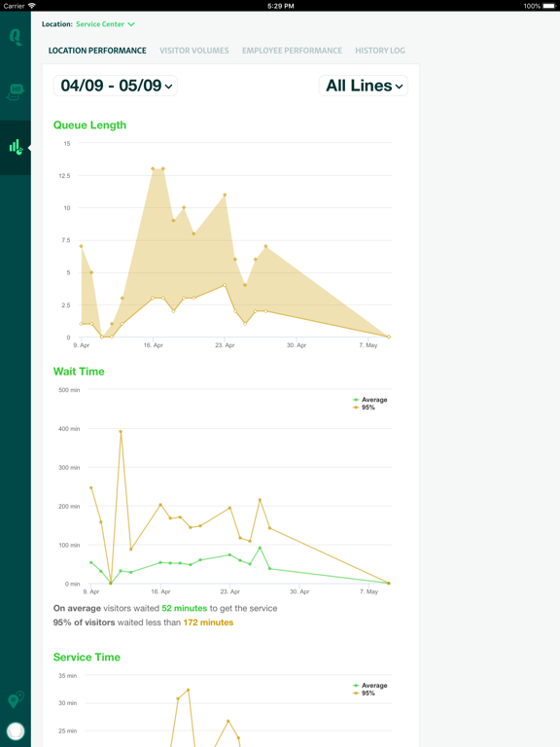This screenshot has width=560, height=747.
Task: Toggle 95% series in Wait Time legend
Action: tap(364, 408)
